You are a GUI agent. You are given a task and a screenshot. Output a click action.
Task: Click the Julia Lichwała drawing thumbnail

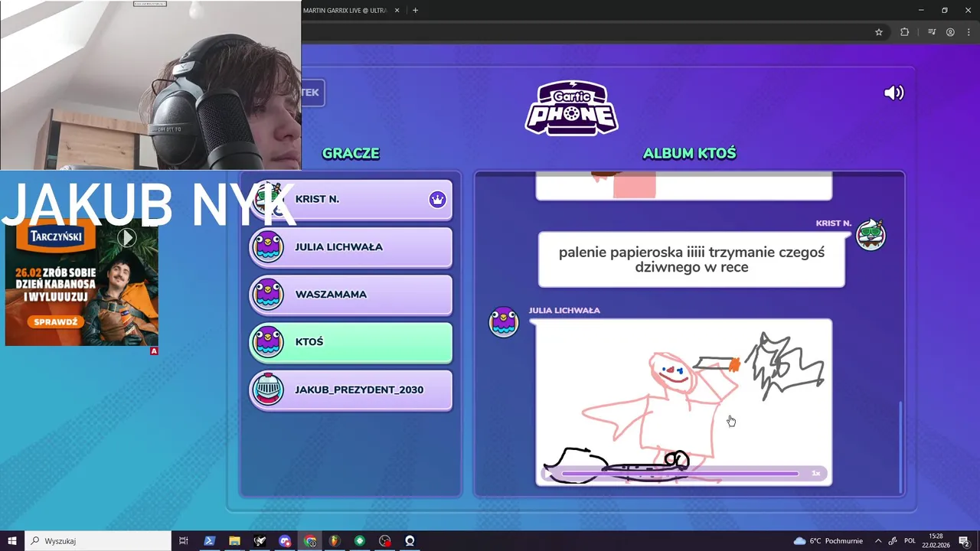684,403
